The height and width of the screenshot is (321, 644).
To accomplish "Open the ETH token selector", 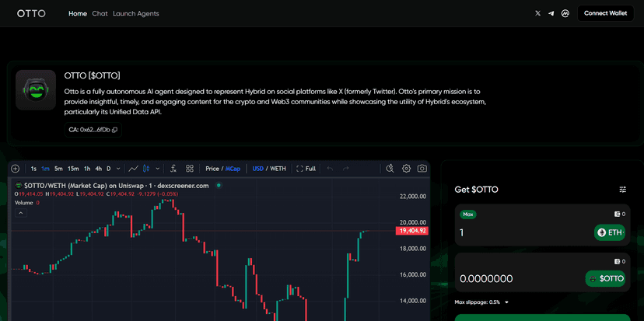I will (x=611, y=232).
